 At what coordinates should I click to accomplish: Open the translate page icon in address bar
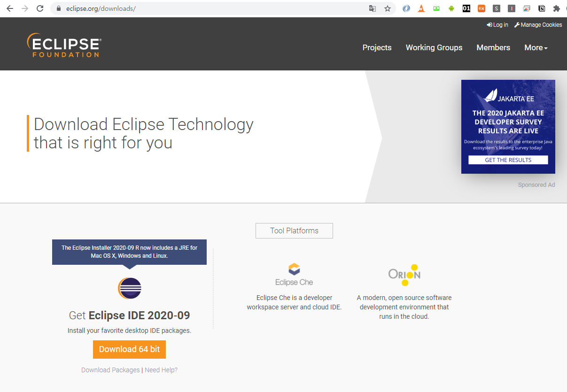(x=373, y=8)
